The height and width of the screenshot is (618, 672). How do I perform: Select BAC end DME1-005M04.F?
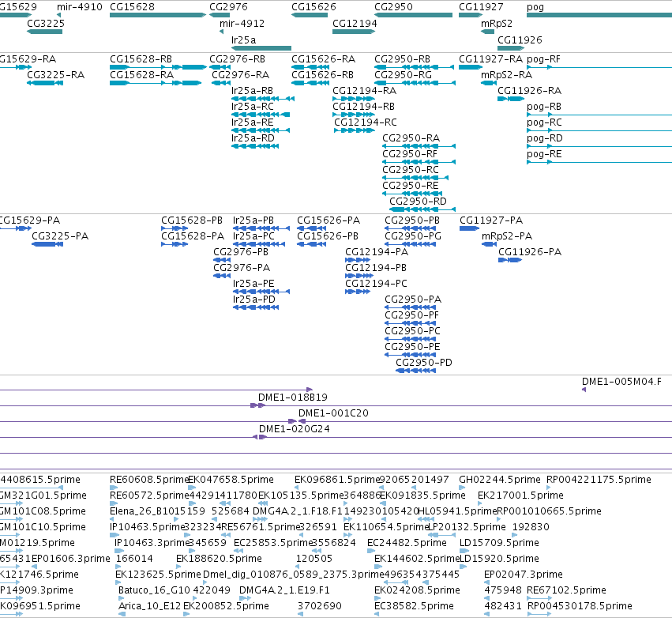coord(621,382)
